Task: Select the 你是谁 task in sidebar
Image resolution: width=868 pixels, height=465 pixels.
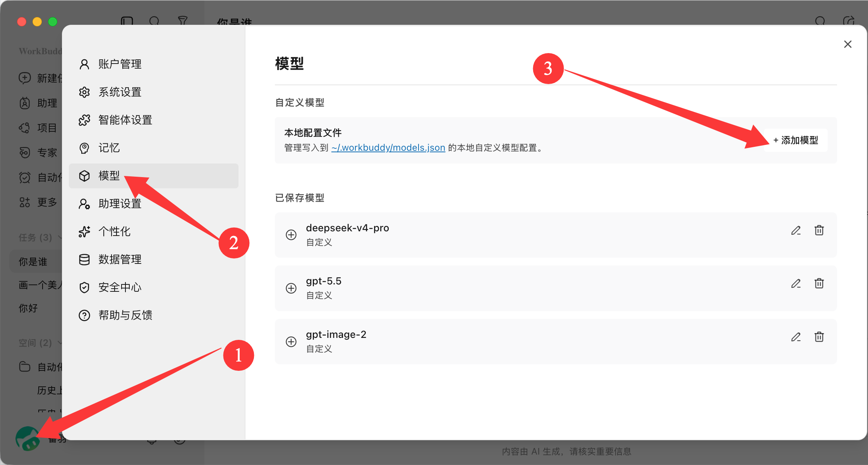Action: pyautogui.click(x=36, y=262)
